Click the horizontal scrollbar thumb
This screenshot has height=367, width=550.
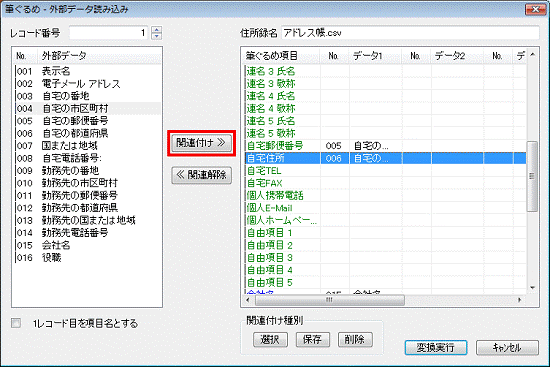(x=330, y=300)
